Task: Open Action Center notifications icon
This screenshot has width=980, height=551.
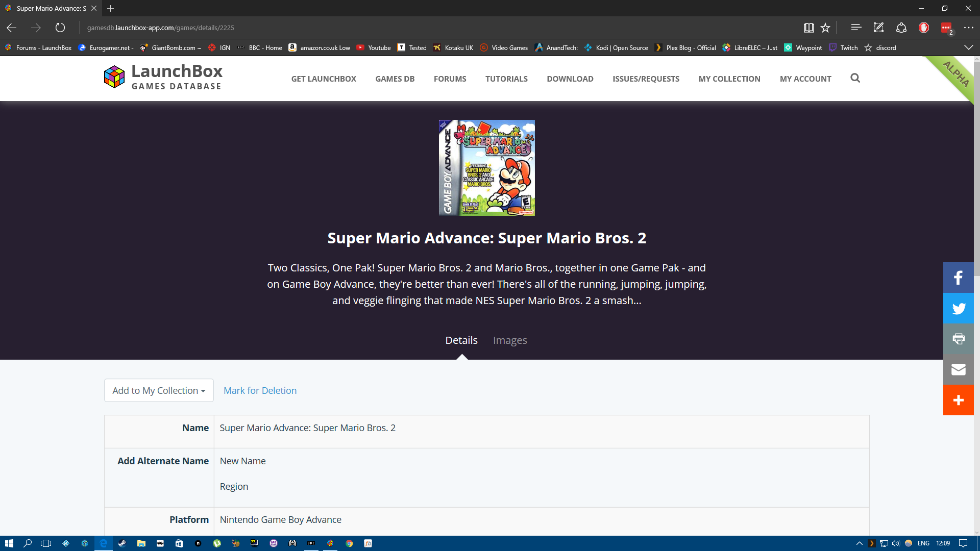Action: point(963,543)
